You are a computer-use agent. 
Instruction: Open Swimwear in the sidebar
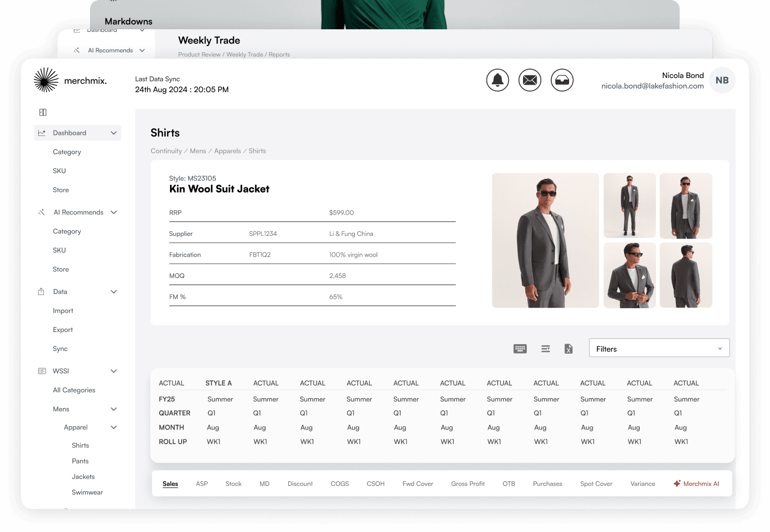point(87,492)
